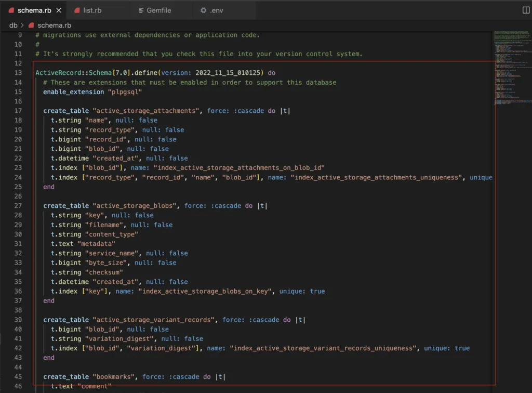Click 'end' keyword on line 25
The width and height of the screenshot is (532, 393).
coord(49,187)
